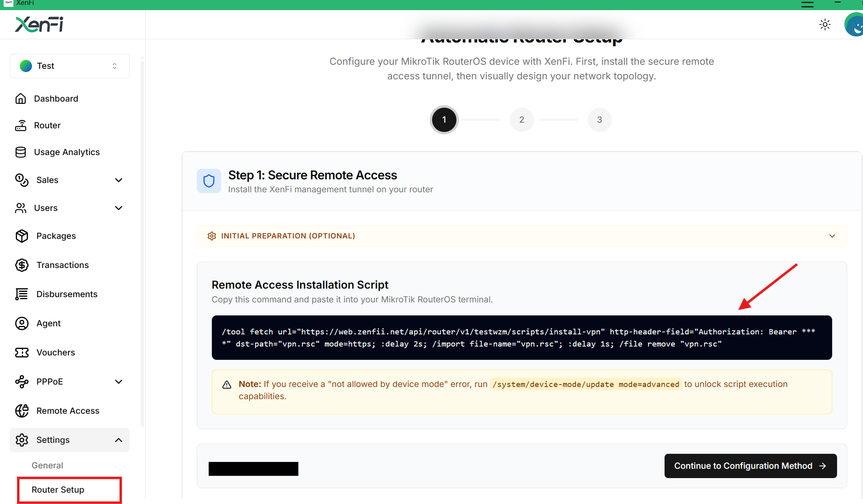Screen dimensions: 863x504
Task: Select Router Setup in the sidebar
Action: [58, 490]
